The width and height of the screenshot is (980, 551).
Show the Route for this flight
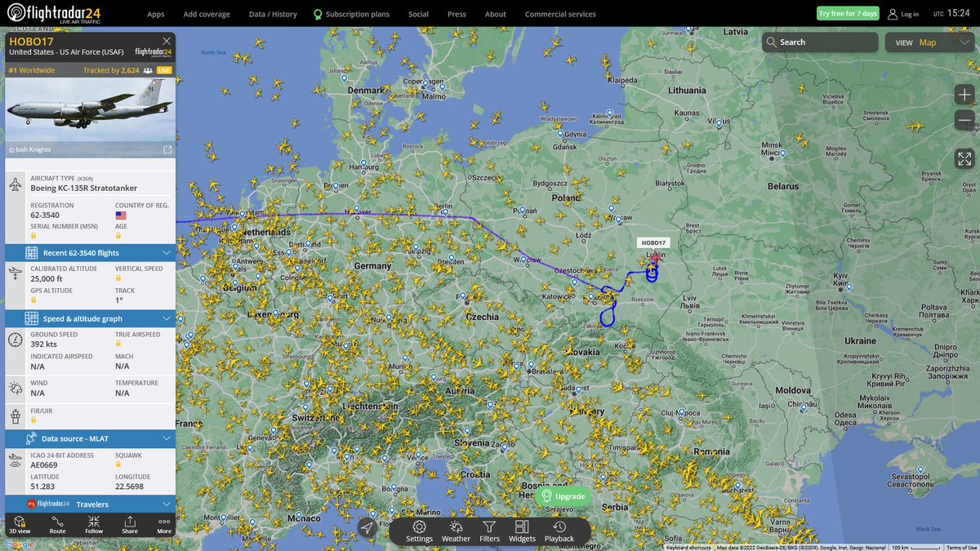coord(58,525)
